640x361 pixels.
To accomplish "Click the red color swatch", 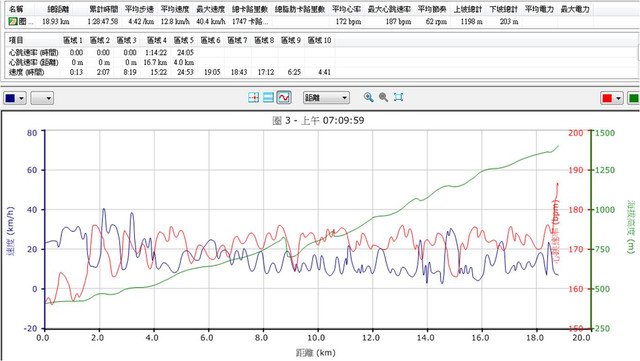I will (607, 98).
